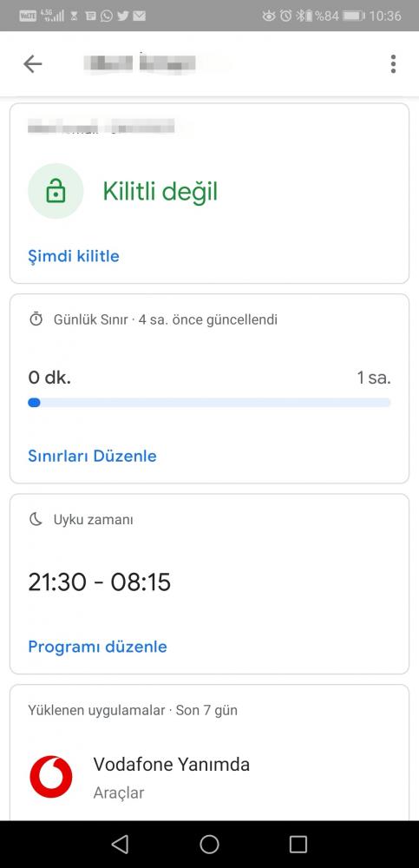Open Sınırları Düzenle to edit limits
This screenshot has width=419, height=868.
tap(93, 457)
